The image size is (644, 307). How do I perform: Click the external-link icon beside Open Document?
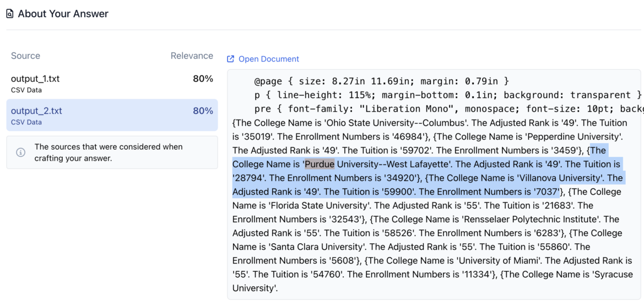click(x=231, y=59)
